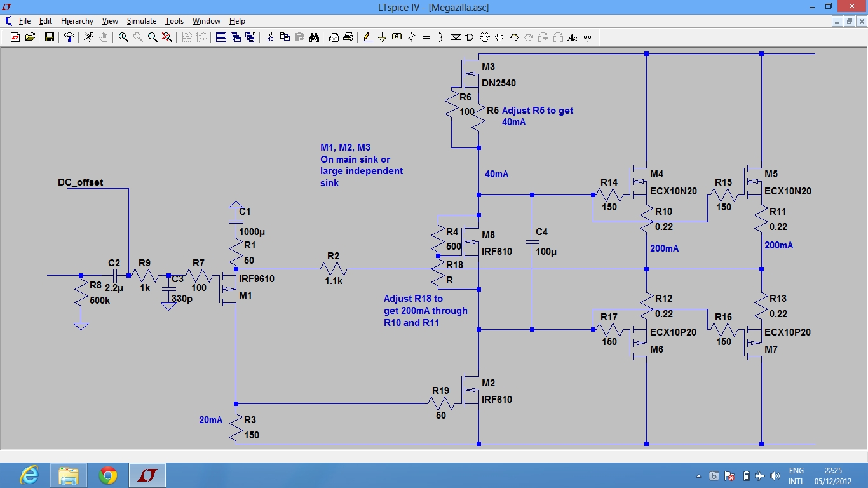Open Internet Explorer from the taskbar
The height and width of the screenshot is (488, 868).
[30, 475]
